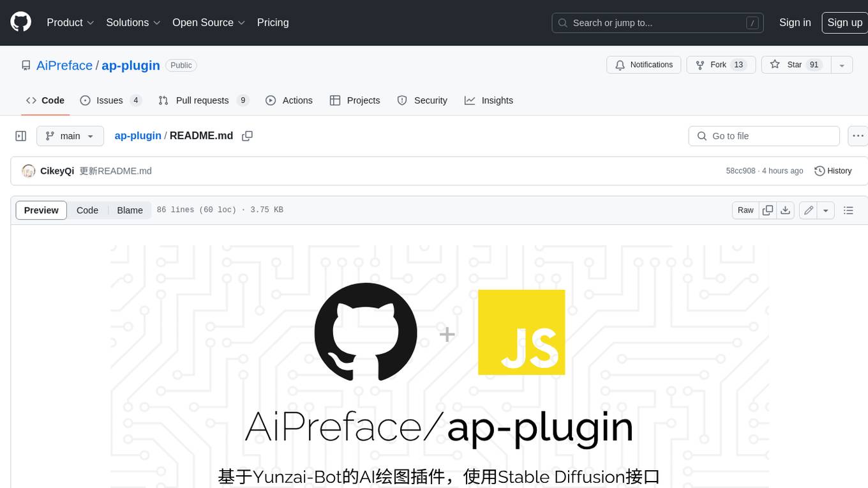Fork the repository
Screen dimensions: 868x488
tap(721, 65)
